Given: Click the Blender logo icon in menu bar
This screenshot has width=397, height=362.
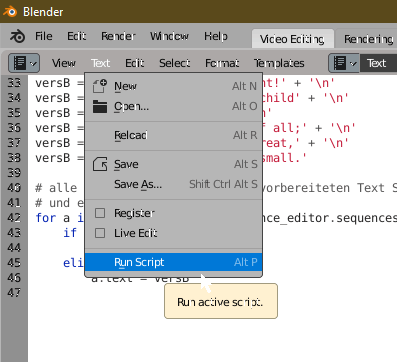Looking at the screenshot, I should tap(17, 36).
